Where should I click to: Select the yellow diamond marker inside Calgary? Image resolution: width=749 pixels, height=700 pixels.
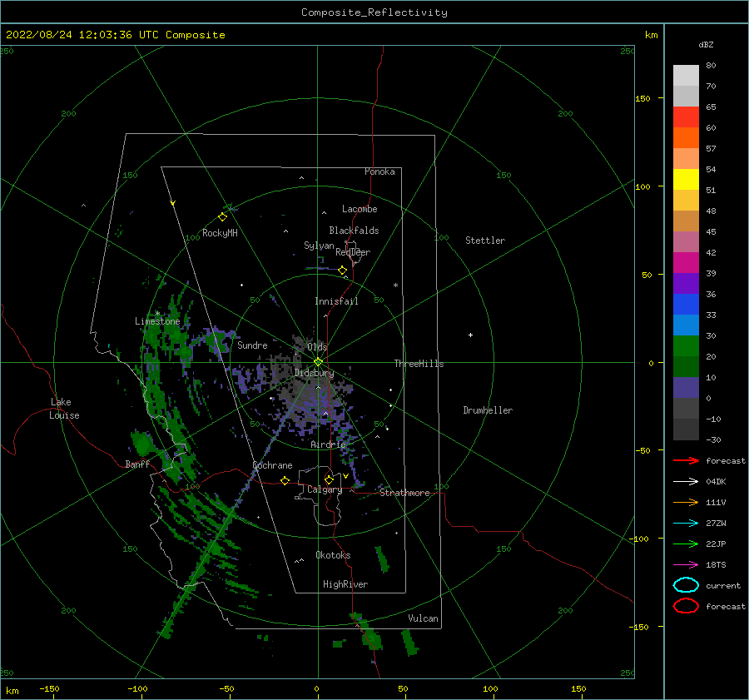[329, 479]
